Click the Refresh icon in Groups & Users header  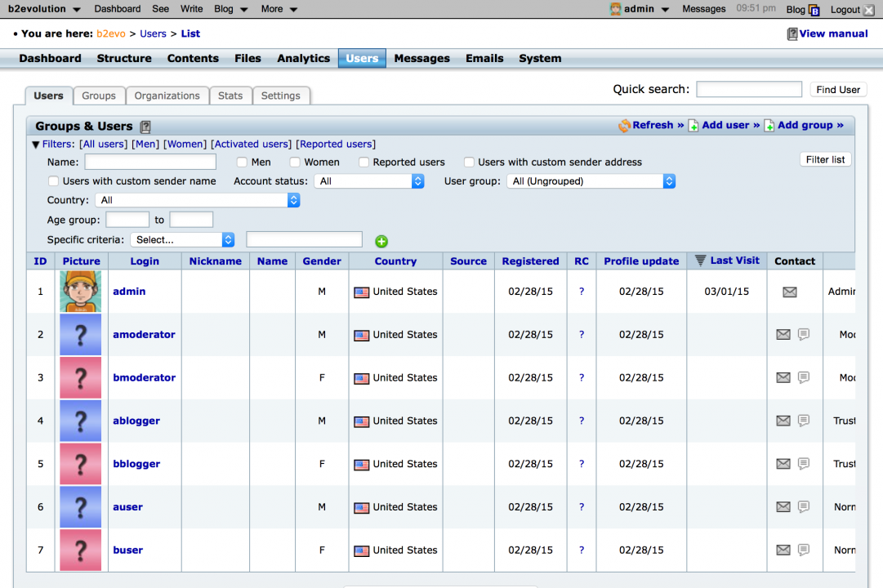pos(624,126)
